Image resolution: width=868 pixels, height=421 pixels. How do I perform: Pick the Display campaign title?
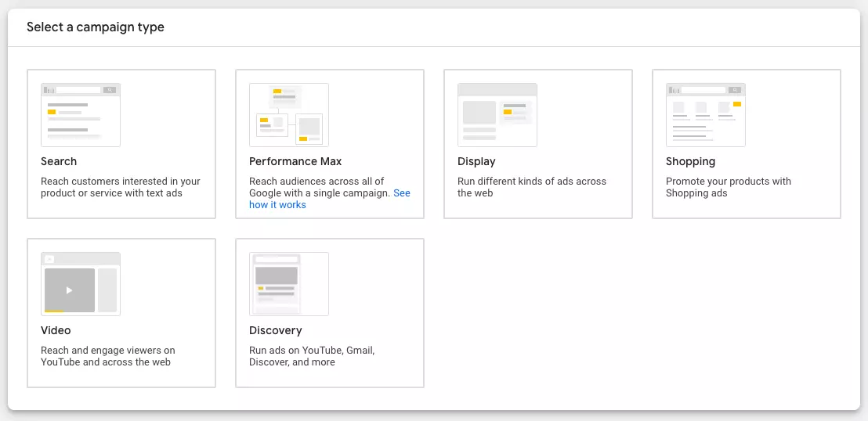coord(476,161)
